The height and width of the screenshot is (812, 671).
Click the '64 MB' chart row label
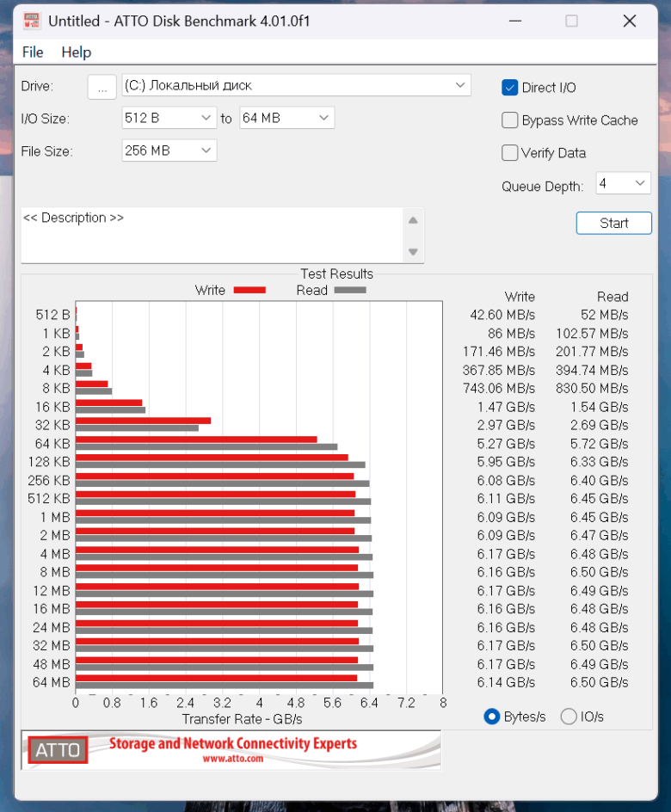tap(52, 682)
